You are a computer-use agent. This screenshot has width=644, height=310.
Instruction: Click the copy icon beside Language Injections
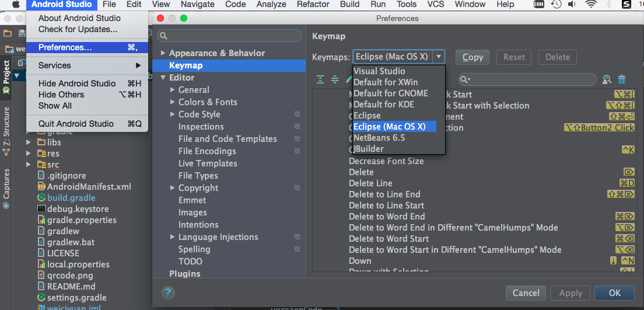tap(297, 237)
